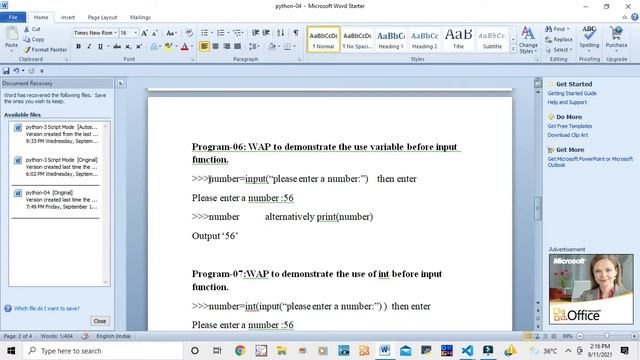The height and width of the screenshot is (360, 640).
Task: Switch to the Page Layout ribbon tab
Action: pos(102,17)
